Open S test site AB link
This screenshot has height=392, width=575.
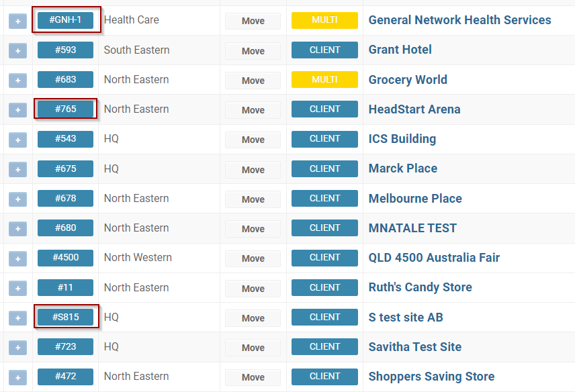click(406, 317)
